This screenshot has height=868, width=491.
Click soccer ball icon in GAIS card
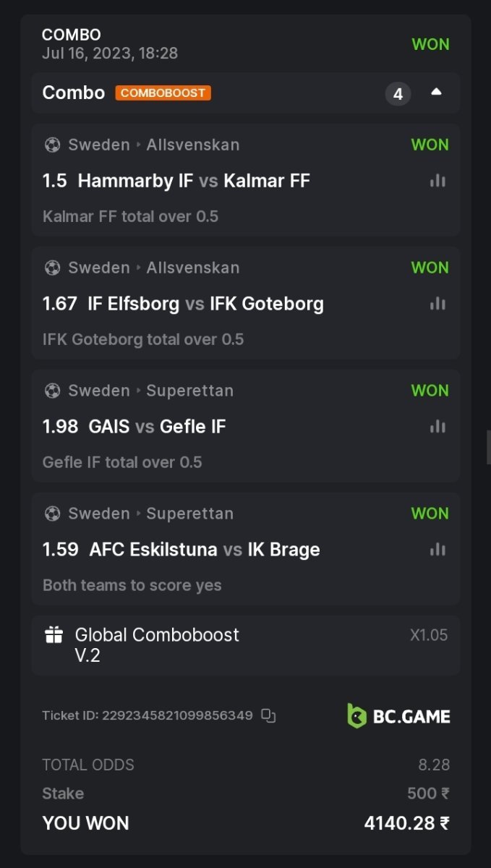(52, 391)
